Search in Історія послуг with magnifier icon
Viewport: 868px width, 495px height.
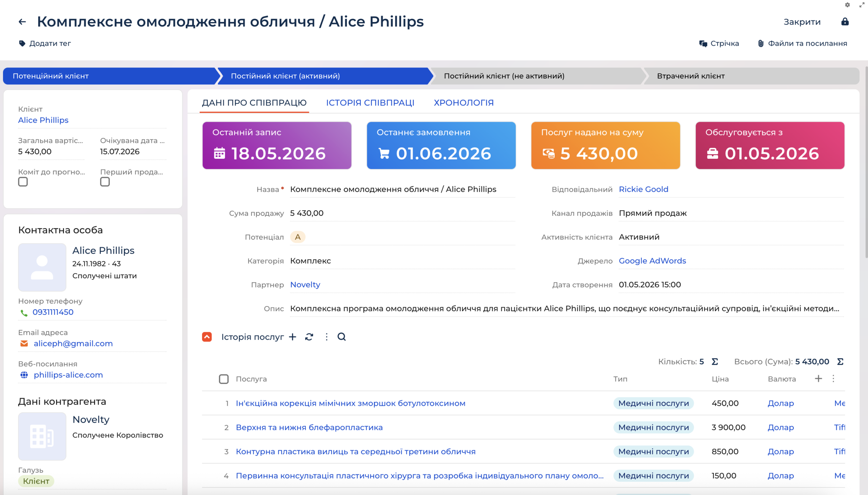click(341, 337)
